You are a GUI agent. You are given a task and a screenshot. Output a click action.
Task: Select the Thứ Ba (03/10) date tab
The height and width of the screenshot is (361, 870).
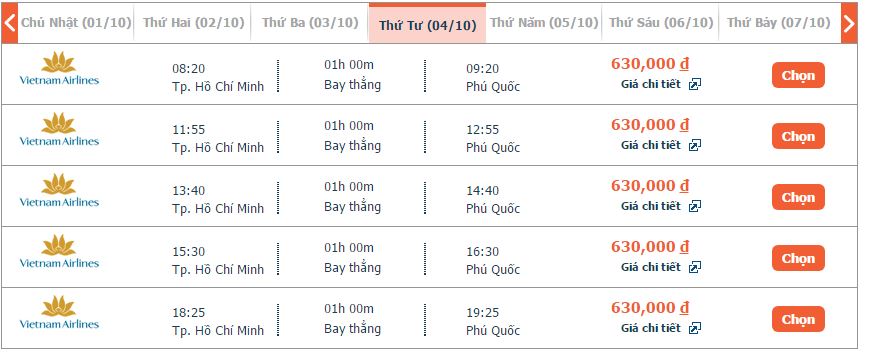click(x=310, y=23)
